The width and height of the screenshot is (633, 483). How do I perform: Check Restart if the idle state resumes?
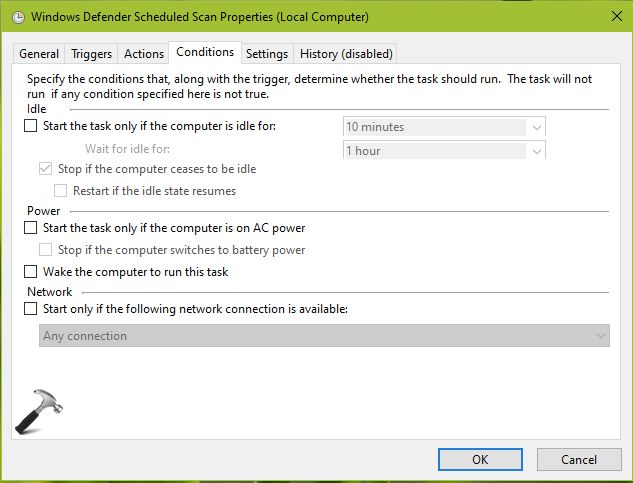[x=61, y=190]
